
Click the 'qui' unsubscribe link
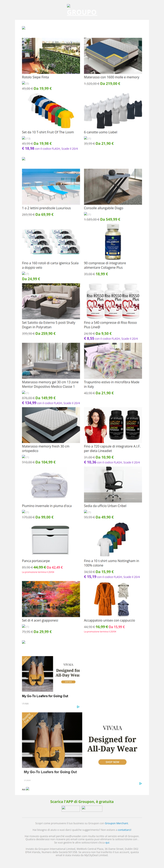click(107, 842)
